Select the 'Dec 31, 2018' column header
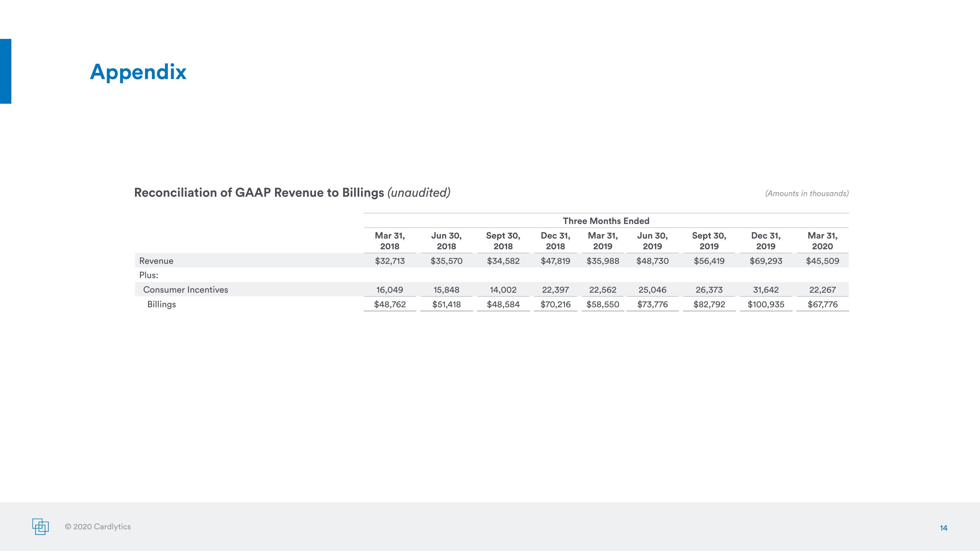The image size is (980, 551). point(555,241)
